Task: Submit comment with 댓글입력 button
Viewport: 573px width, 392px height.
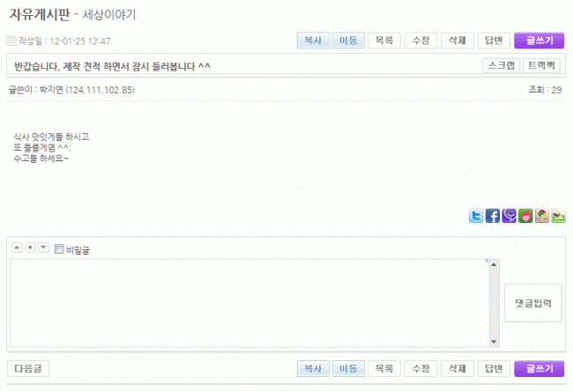Action: (532, 303)
